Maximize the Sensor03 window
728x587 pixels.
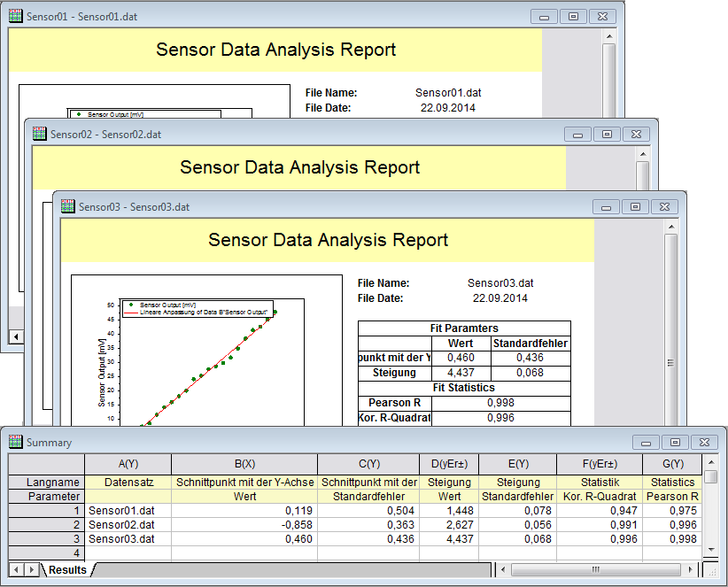(x=635, y=207)
